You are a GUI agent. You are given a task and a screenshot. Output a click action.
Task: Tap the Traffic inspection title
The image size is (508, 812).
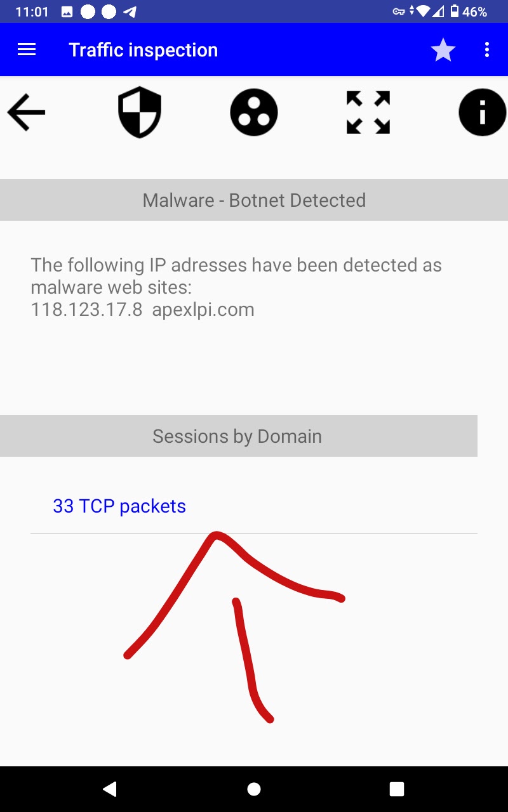pyautogui.click(x=143, y=50)
